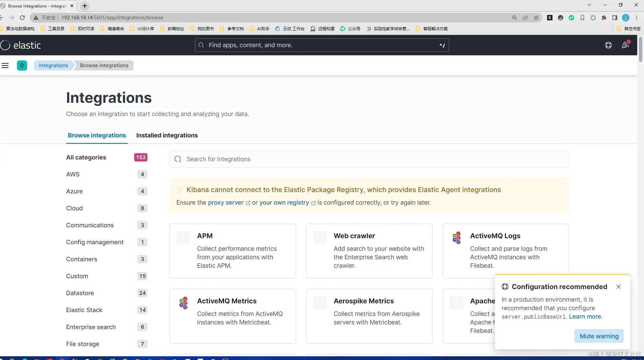The image size is (644, 360).
Task: Open the Learn more link
Action: (x=586, y=317)
